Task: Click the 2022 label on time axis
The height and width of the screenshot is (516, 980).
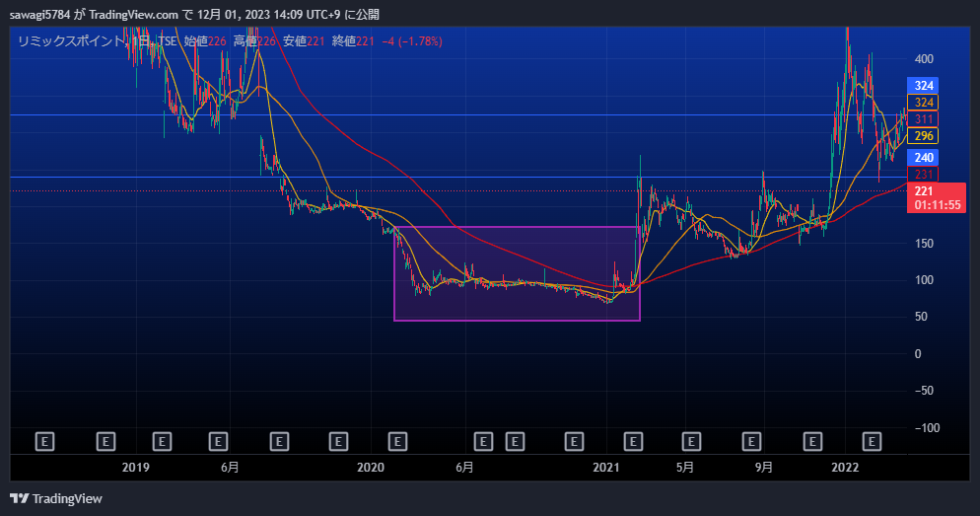Action: coord(844,467)
